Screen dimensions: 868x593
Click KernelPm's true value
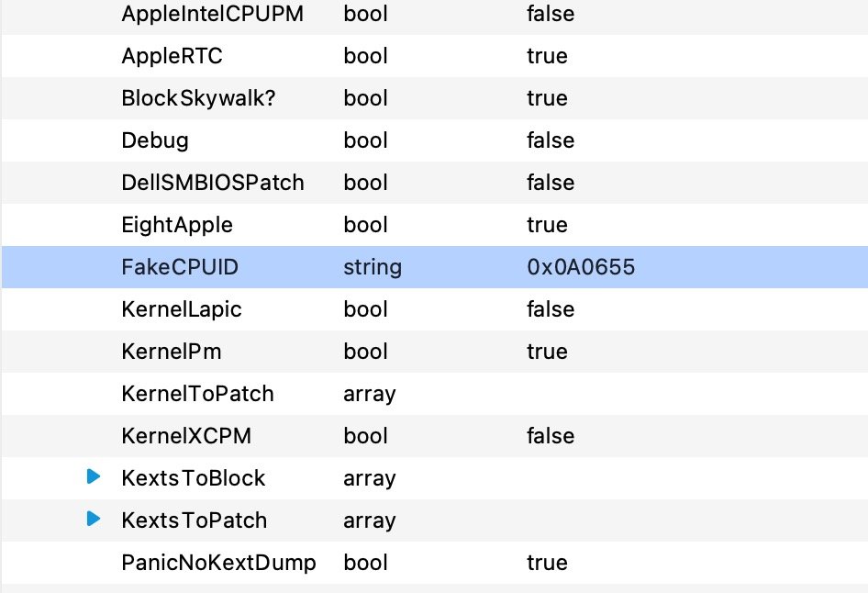(x=547, y=351)
